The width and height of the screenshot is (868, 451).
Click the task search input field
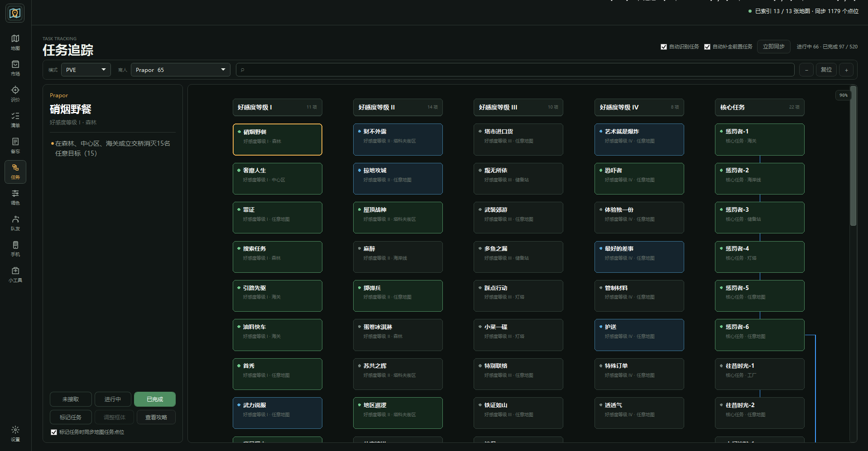pos(515,70)
